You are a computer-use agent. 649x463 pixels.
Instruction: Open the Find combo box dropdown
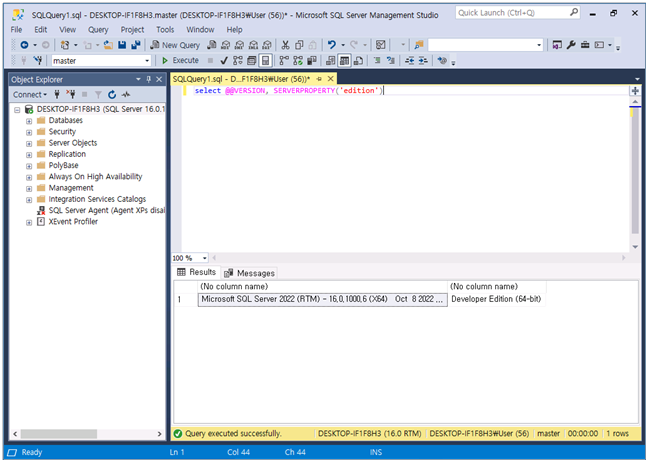coord(539,45)
